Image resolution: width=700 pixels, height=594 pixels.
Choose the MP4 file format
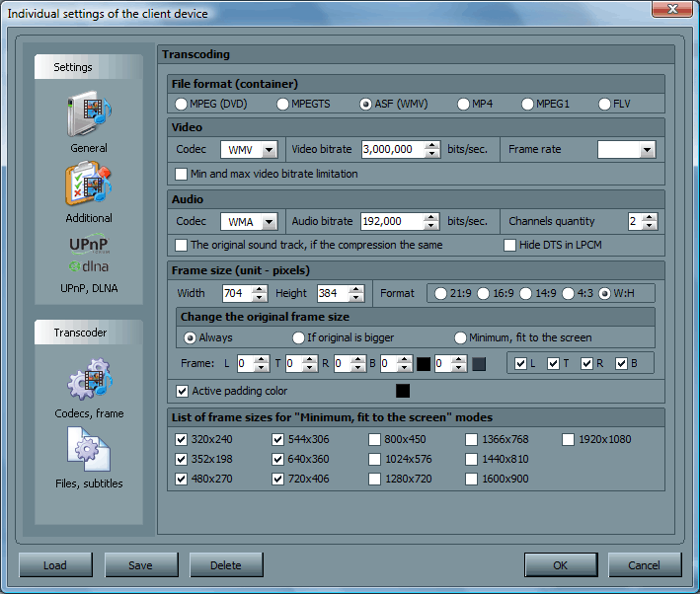click(x=463, y=104)
